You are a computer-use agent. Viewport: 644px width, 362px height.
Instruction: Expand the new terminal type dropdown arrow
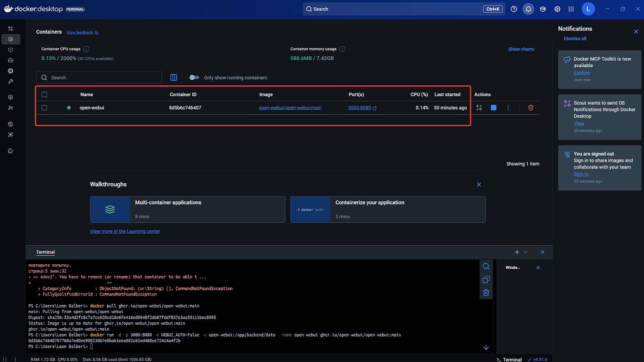(x=526, y=252)
